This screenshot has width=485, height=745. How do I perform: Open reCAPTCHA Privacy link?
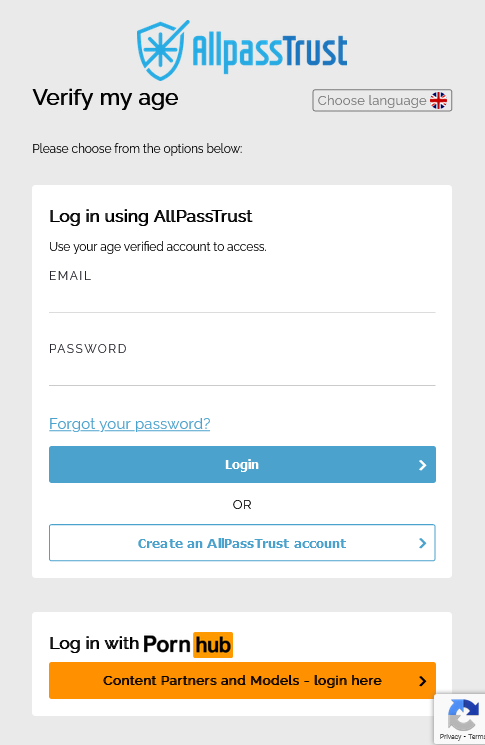(x=450, y=737)
